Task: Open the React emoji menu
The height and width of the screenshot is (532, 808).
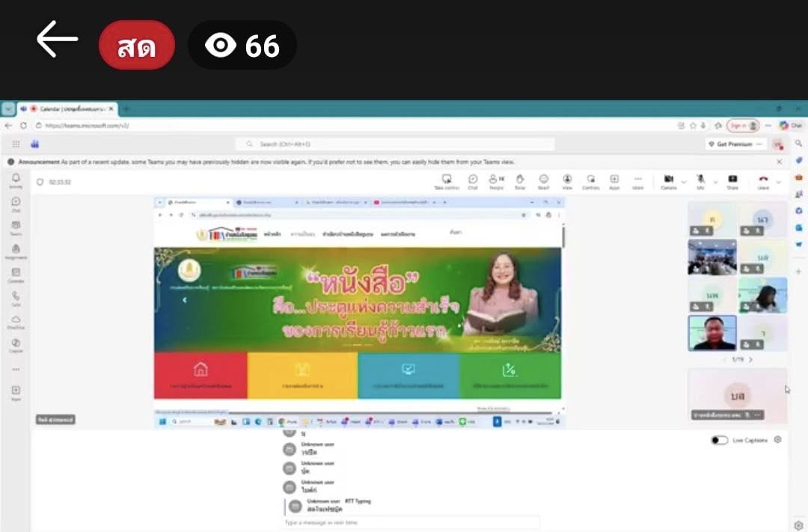Action: [544, 181]
